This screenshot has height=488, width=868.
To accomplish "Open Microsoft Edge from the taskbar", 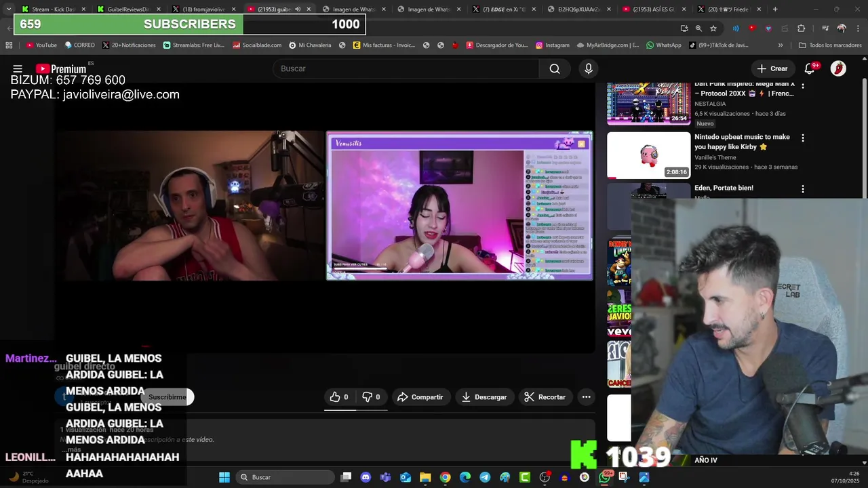I will pos(465,477).
